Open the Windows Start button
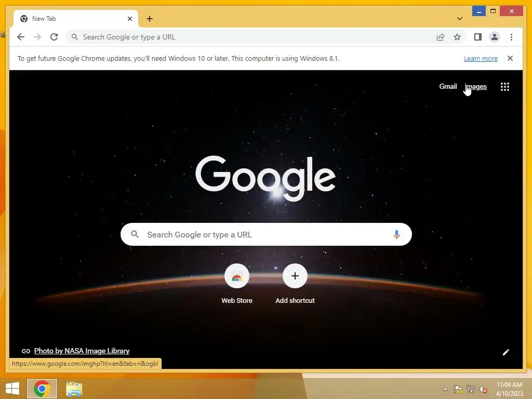Image resolution: width=532 pixels, height=399 pixels. [12, 389]
